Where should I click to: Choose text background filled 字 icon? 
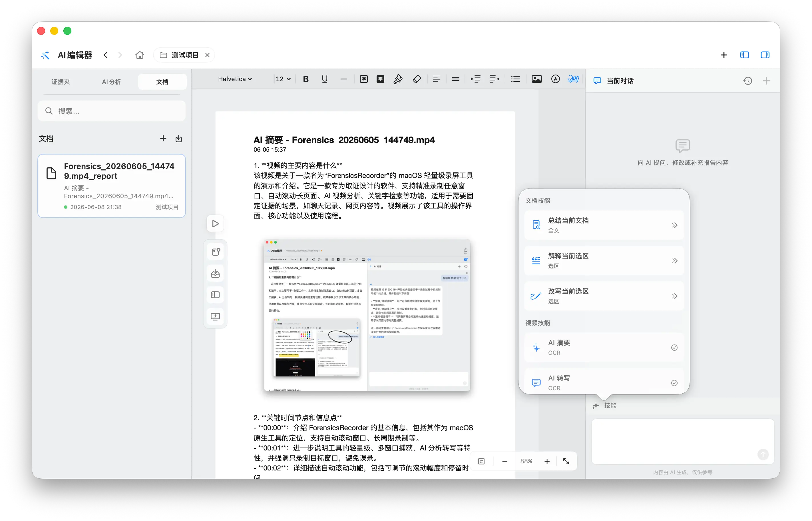pos(380,79)
